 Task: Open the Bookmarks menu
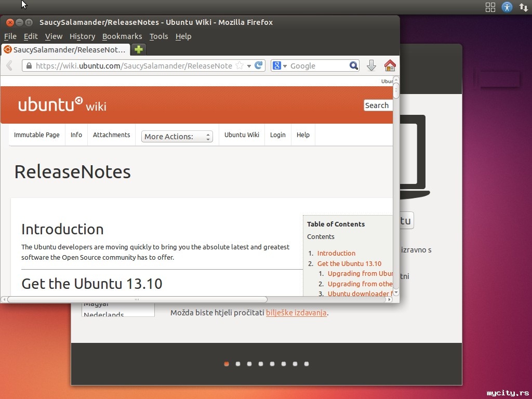click(122, 36)
